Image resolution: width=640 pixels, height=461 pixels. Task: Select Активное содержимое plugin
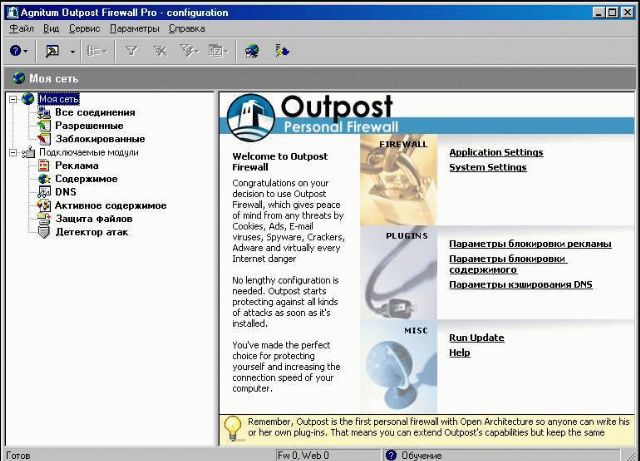click(x=111, y=205)
